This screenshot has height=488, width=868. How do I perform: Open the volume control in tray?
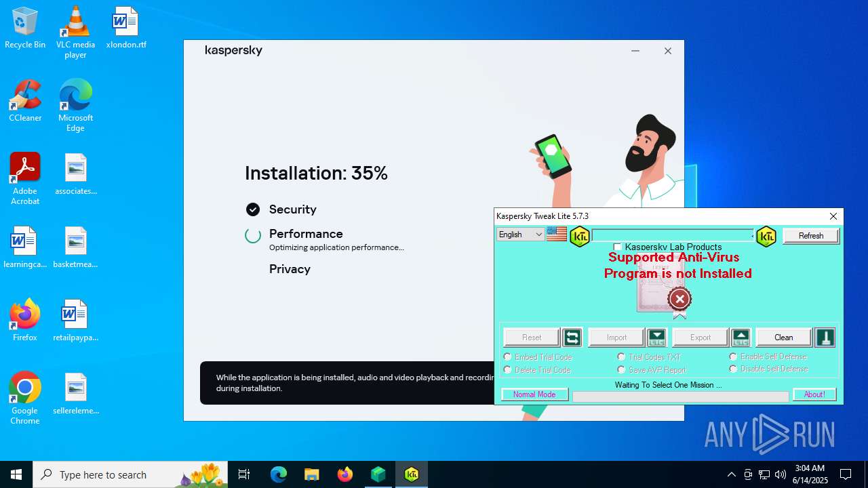(x=781, y=474)
